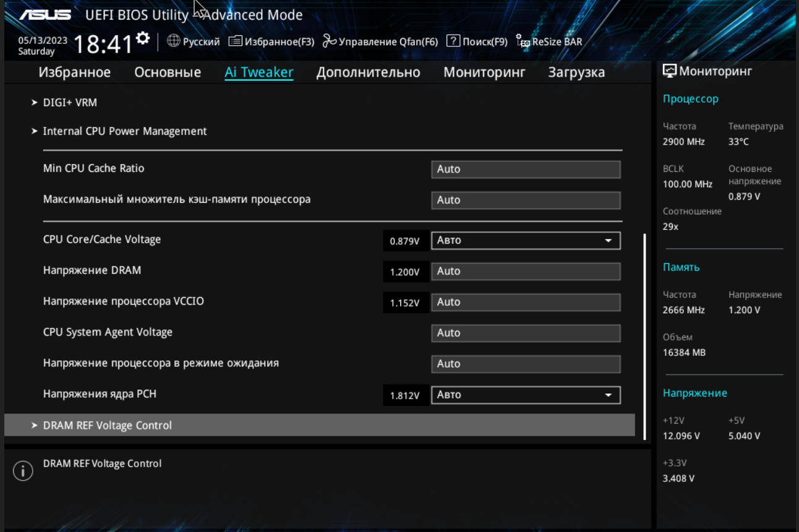The image size is (799, 532).
Task: Click the 33°C temperature value
Action: [738, 141]
